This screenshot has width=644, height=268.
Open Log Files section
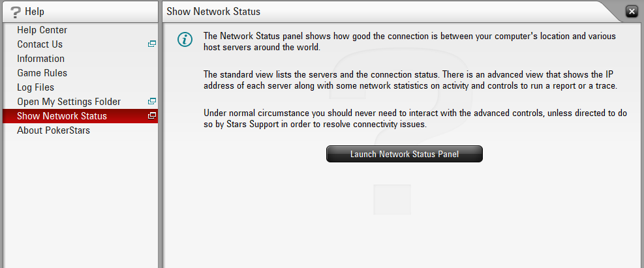[80, 87]
